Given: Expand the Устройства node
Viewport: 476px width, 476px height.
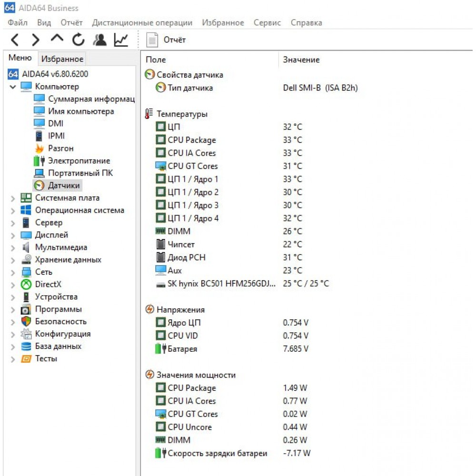Looking at the screenshot, I should [x=13, y=297].
